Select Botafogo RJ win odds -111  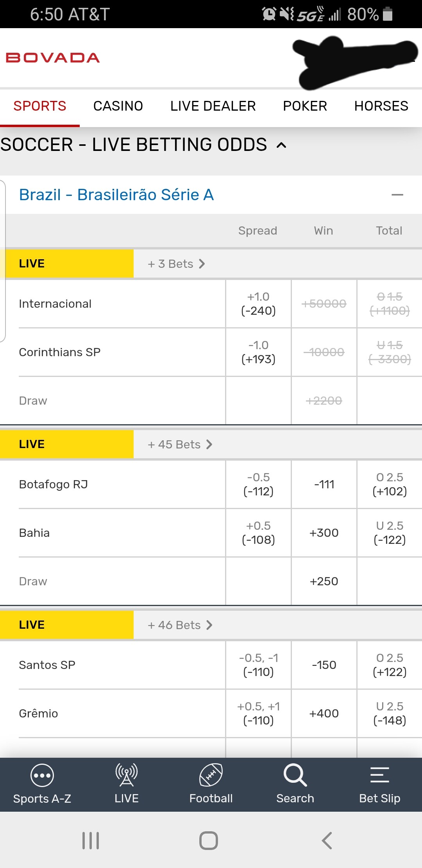pyautogui.click(x=324, y=484)
